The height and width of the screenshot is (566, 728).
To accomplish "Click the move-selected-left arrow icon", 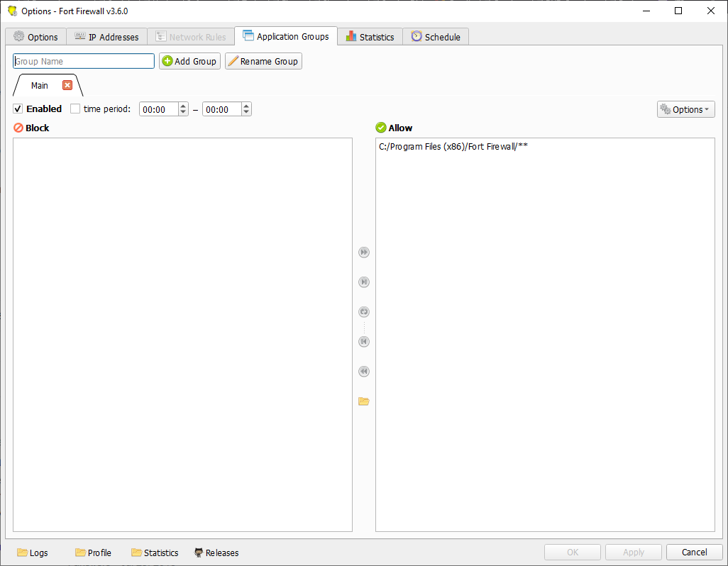I will pos(364,342).
